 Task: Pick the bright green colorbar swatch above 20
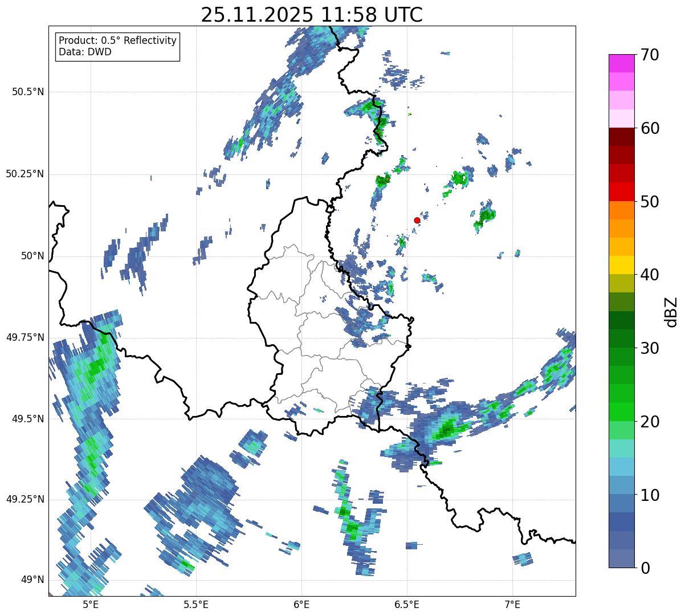click(621, 412)
